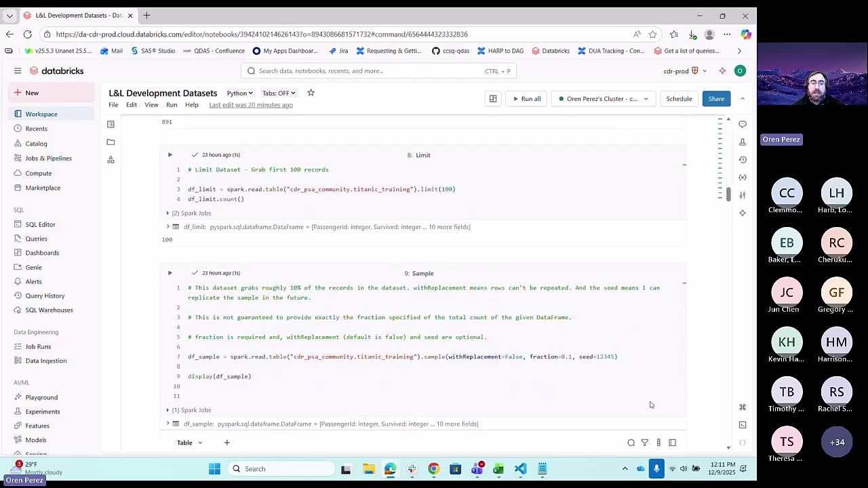Click the blue Share button
Screen dimensions: 868x488
click(x=716, y=99)
